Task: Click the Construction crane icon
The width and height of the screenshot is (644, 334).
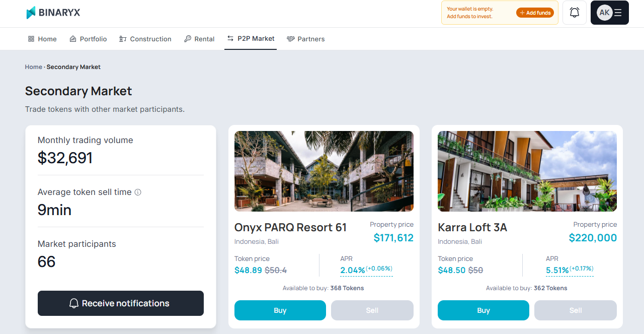Action: pyautogui.click(x=123, y=39)
